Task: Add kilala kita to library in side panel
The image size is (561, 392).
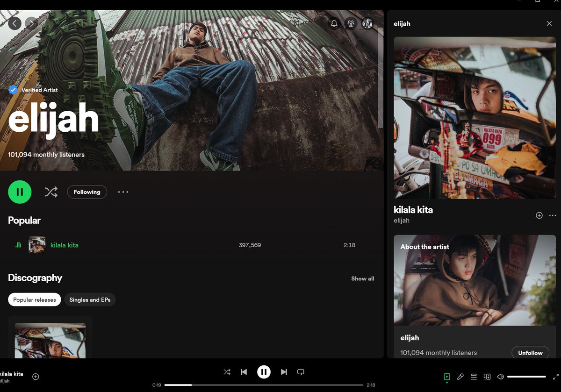Action: click(539, 215)
